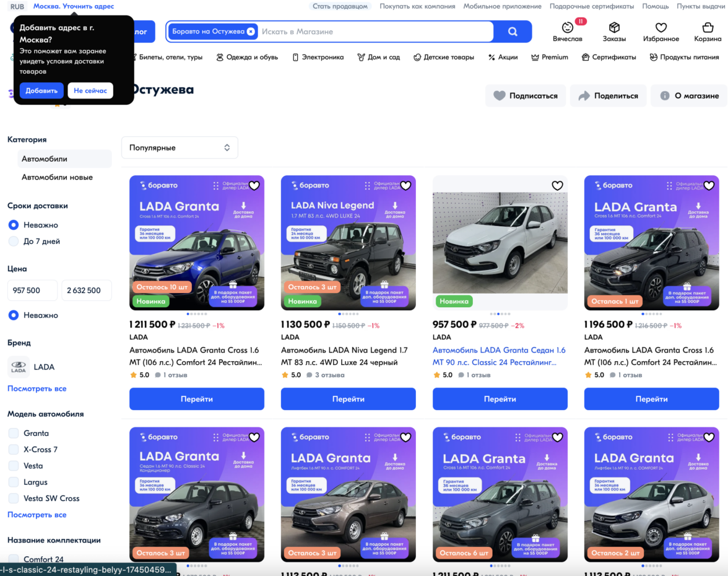Open the Дом и сад category

[378, 57]
